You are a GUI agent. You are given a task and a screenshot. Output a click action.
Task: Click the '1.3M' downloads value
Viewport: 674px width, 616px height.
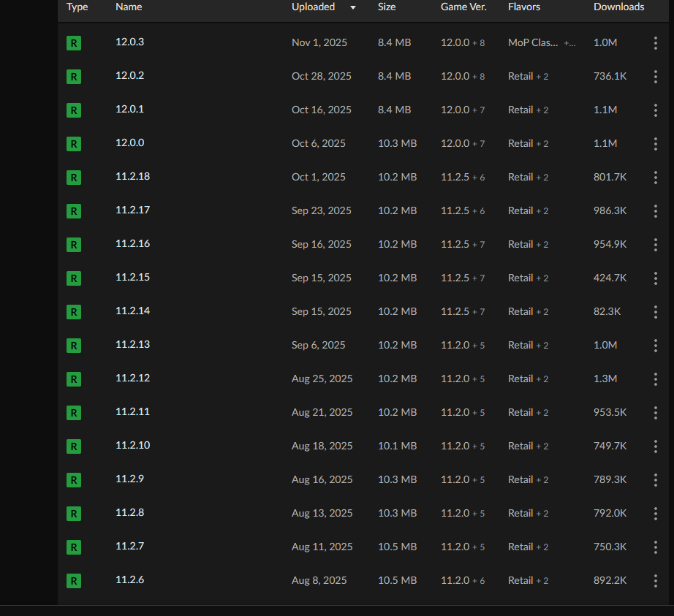coord(605,379)
